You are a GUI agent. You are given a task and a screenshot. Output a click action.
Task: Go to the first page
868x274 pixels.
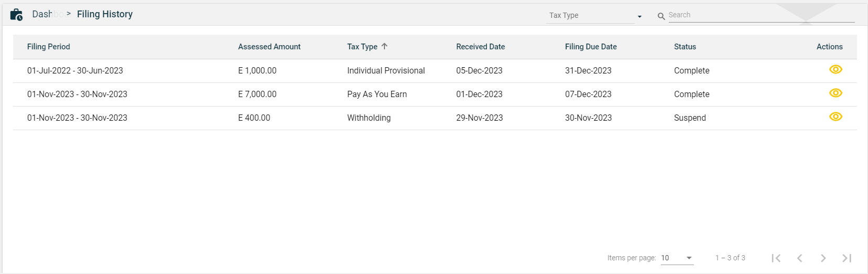(x=776, y=258)
